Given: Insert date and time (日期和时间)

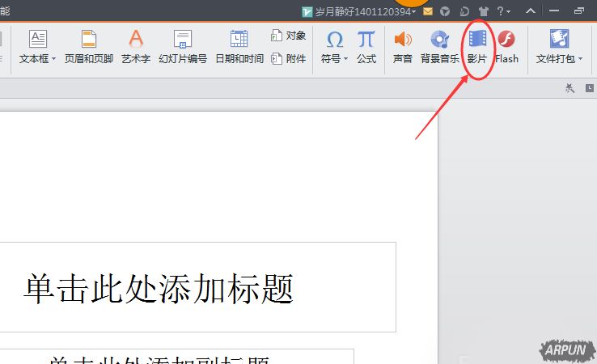Looking at the screenshot, I should [239, 46].
